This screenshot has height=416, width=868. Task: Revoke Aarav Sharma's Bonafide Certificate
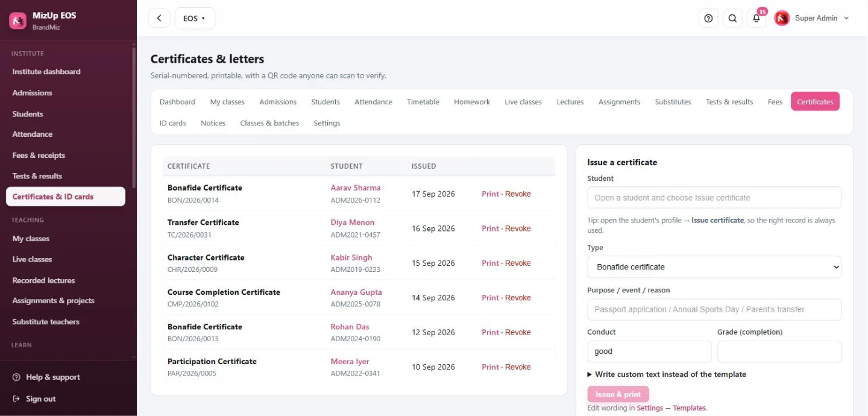click(x=518, y=194)
